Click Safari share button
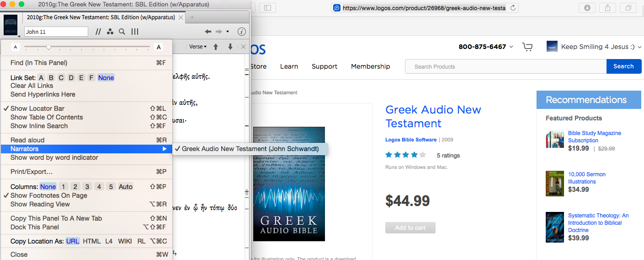This screenshot has height=260, width=644. (607, 8)
